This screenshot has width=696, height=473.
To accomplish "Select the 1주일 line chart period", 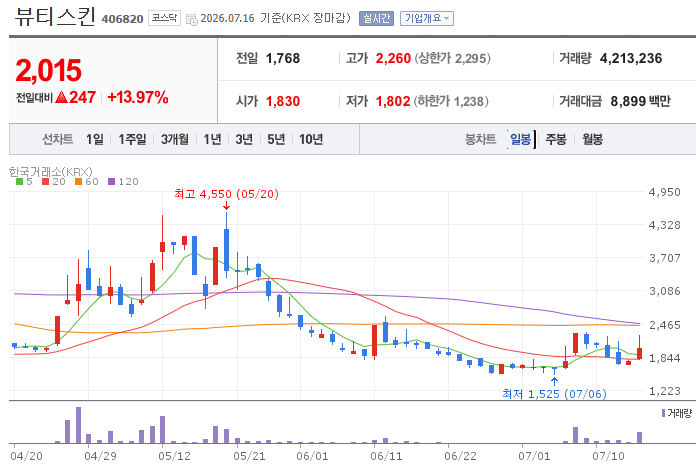I will pyautogui.click(x=132, y=139).
